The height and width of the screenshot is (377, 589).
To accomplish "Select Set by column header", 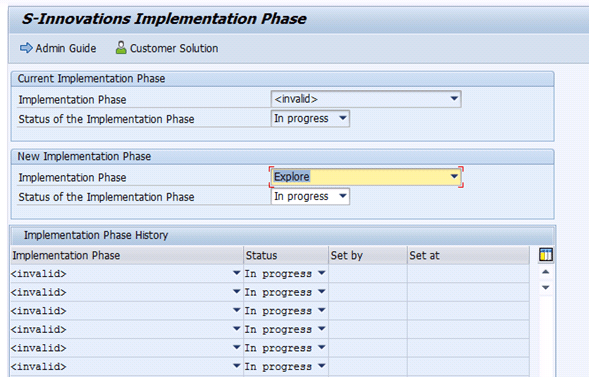I will tap(368, 255).
